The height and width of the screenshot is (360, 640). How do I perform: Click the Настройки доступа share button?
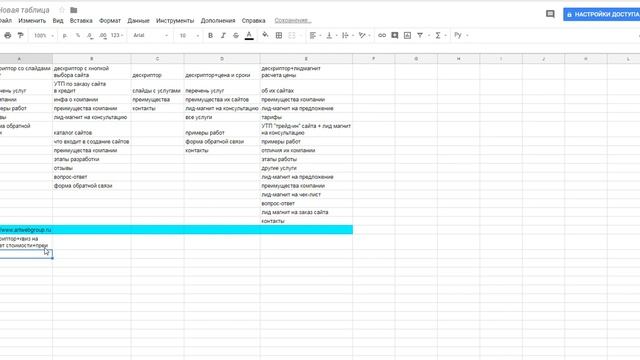[602, 14]
